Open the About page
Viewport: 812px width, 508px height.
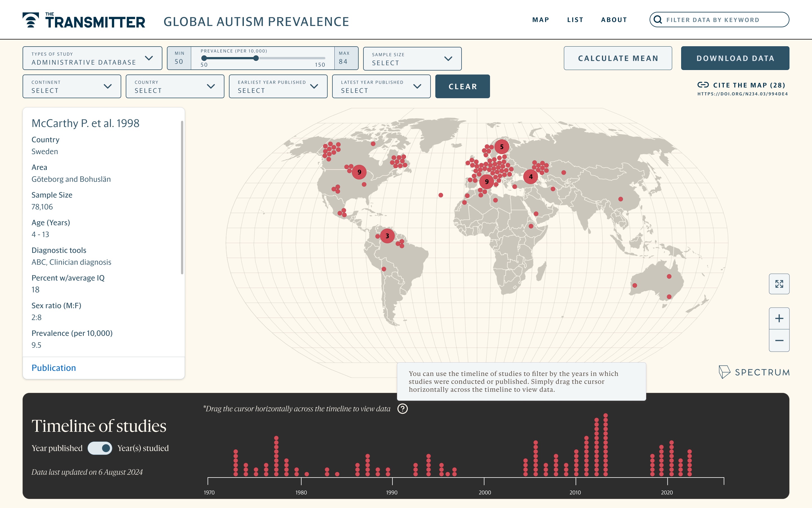coord(614,20)
